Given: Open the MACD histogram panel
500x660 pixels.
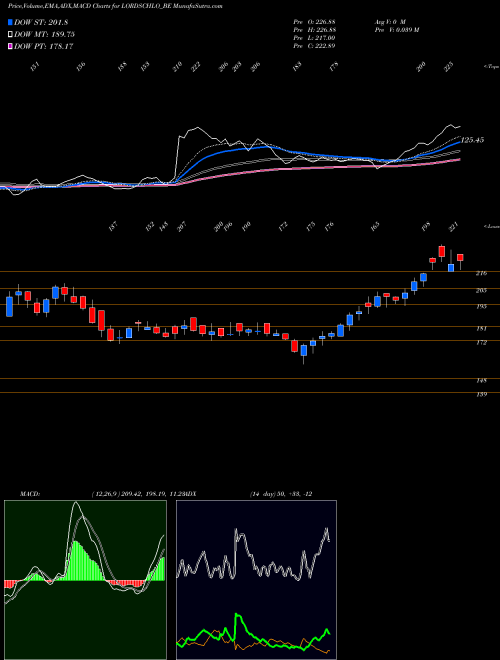Looking at the screenshot, I should coord(85,580).
